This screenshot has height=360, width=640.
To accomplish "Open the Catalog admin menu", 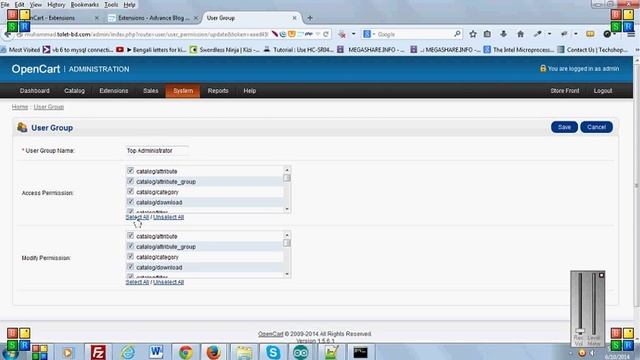I will click(x=74, y=91).
